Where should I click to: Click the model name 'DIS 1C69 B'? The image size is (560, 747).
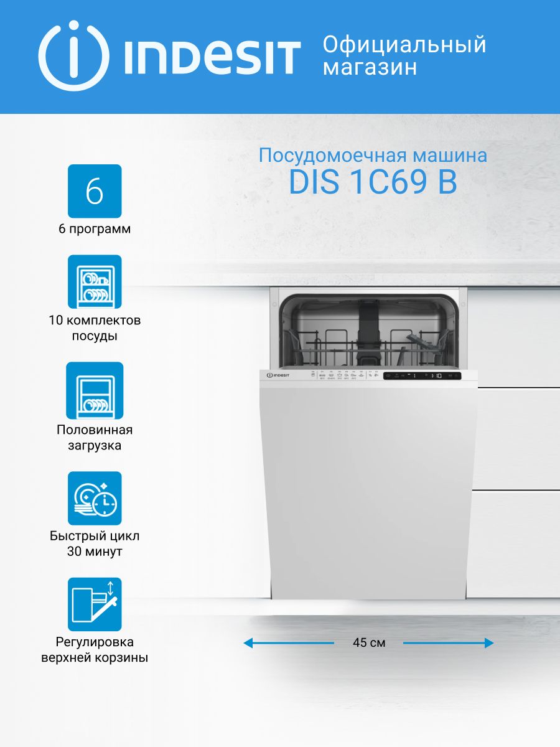[373, 182]
